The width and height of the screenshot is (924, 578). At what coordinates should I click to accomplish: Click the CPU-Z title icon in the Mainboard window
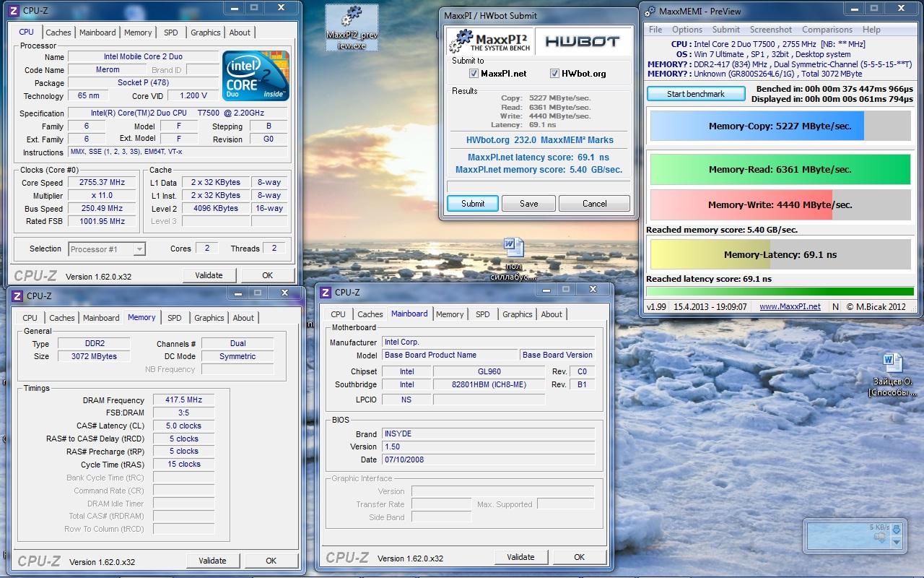click(x=326, y=292)
